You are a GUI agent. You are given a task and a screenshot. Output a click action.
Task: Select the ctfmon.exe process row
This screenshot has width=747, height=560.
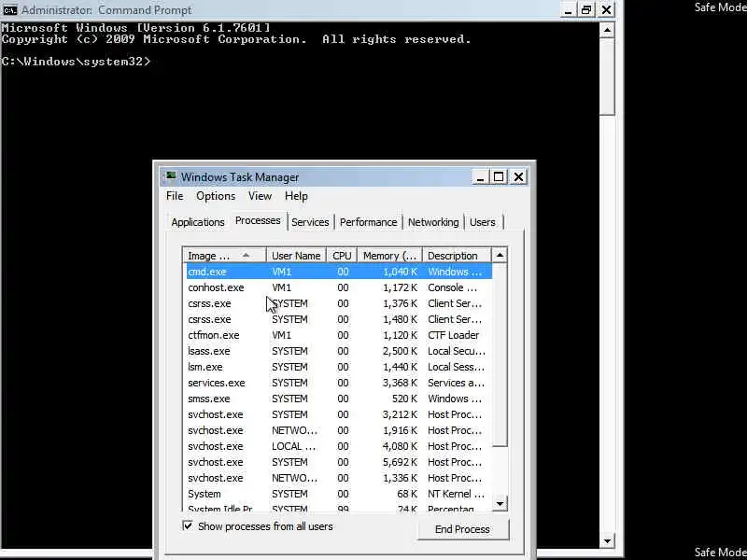click(x=338, y=335)
